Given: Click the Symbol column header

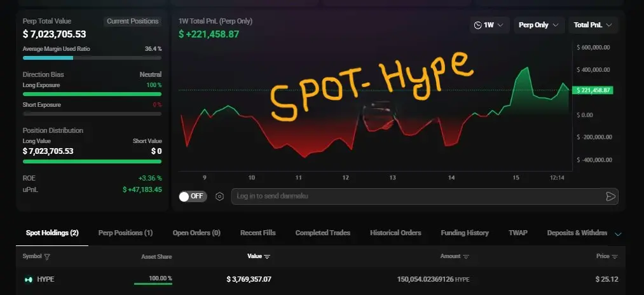Looking at the screenshot, I should (32, 256).
